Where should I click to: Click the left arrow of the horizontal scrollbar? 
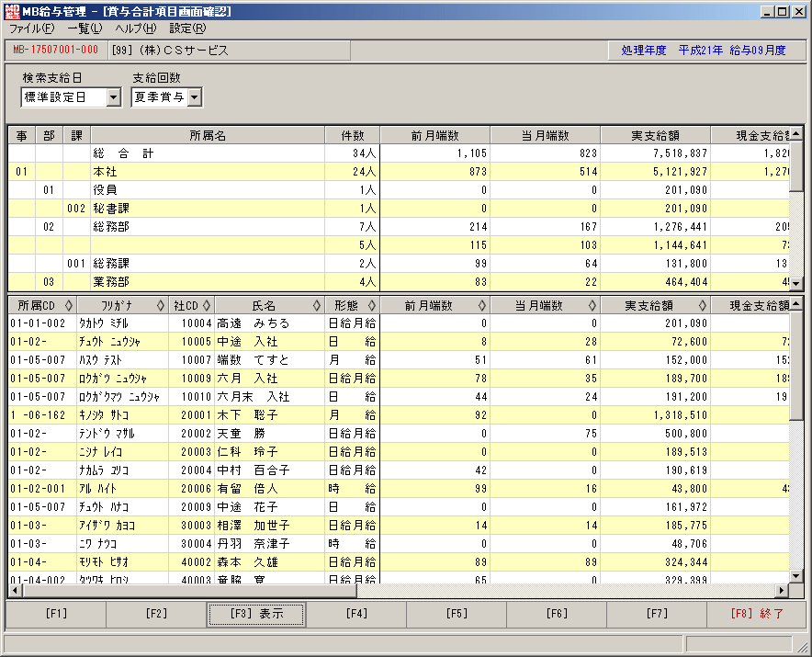pos(15,590)
